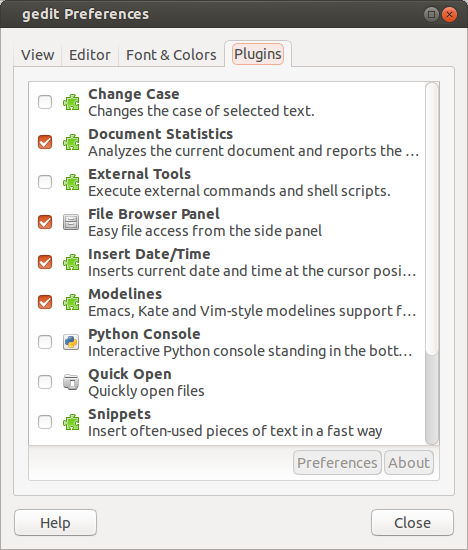The height and width of the screenshot is (550, 468).
Task: Select the 'Document Statistics' plugin title
Action: tap(160, 134)
